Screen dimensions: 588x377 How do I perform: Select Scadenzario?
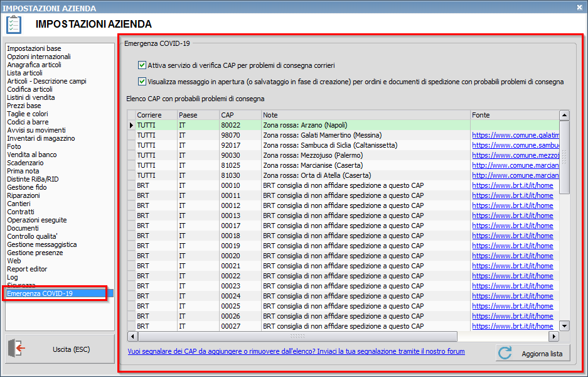(x=25, y=163)
